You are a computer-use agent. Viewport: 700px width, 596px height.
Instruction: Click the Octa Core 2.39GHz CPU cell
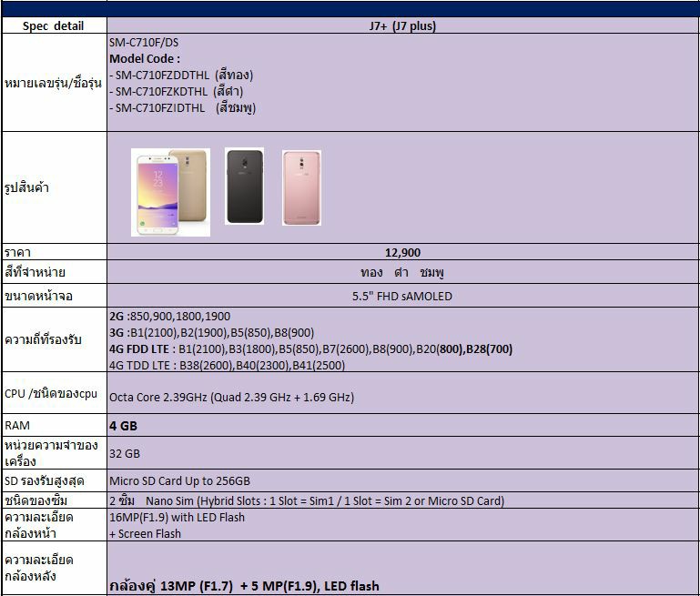coord(231,397)
